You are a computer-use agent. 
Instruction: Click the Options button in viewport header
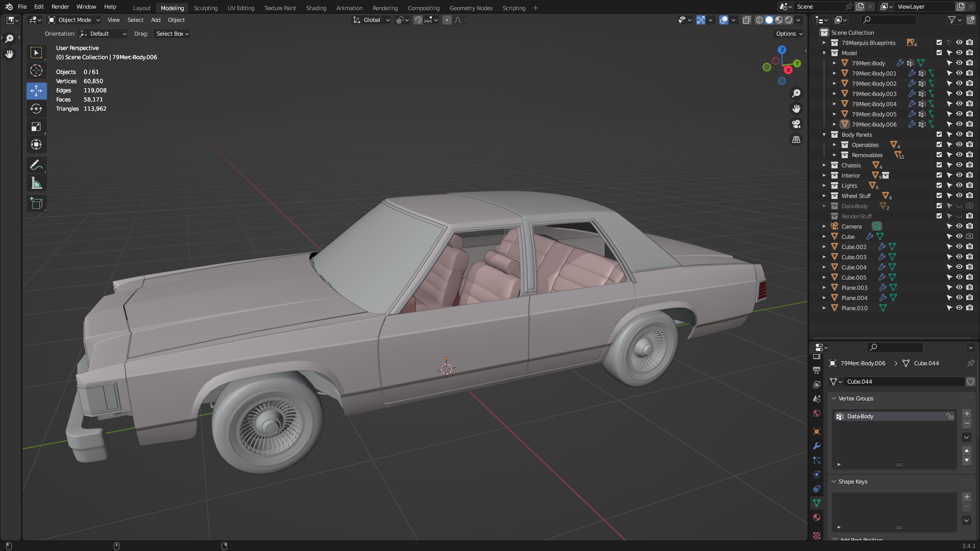(x=789, y=34)
